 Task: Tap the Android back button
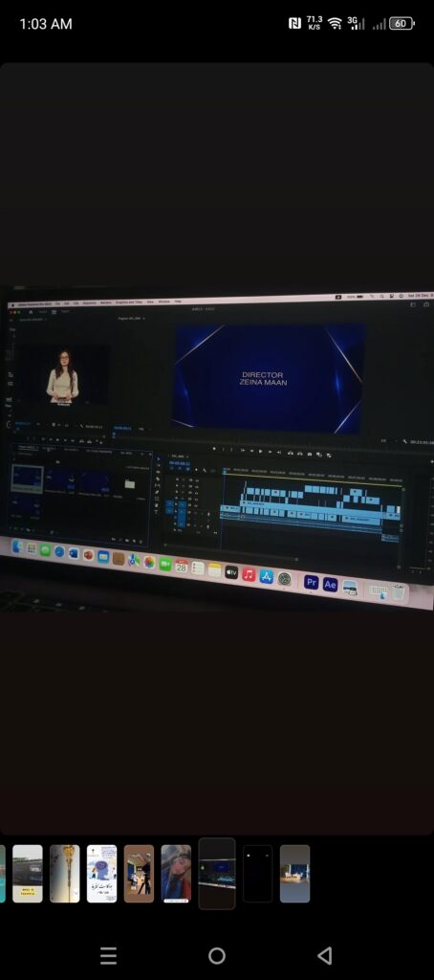tap(324, 955)
